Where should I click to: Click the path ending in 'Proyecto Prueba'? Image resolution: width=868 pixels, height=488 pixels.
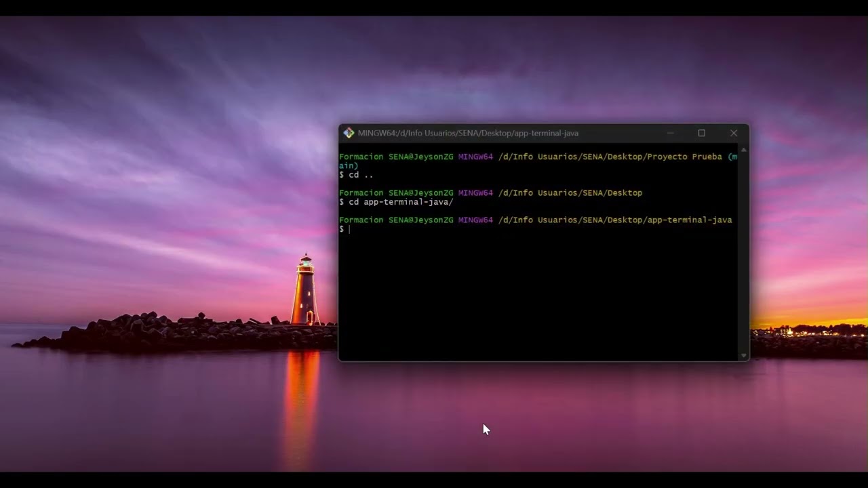click(x=610, y=157)
